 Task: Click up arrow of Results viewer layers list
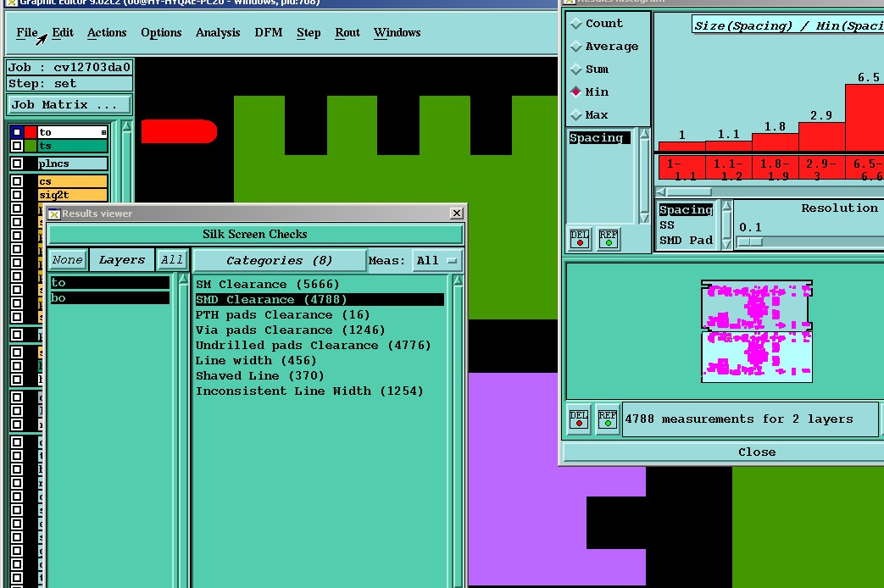[183, 280]
